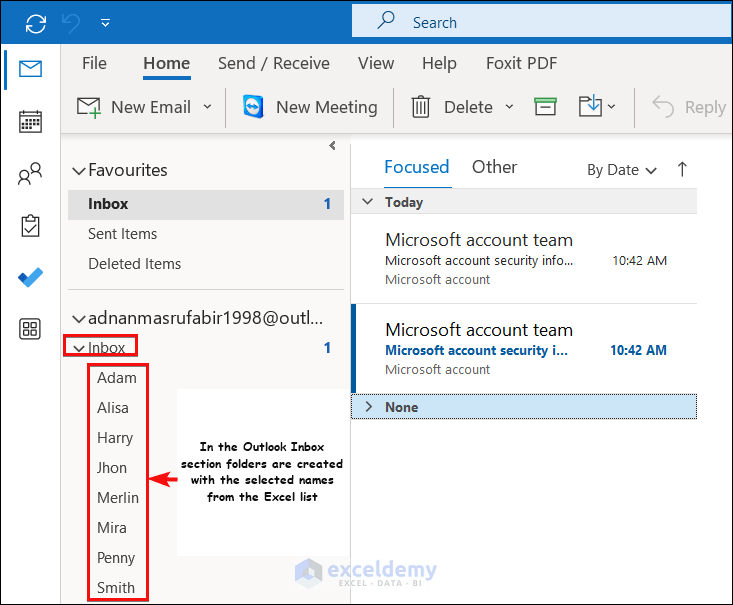
Task: Open the Mira folder
Action: click(112, 528)
